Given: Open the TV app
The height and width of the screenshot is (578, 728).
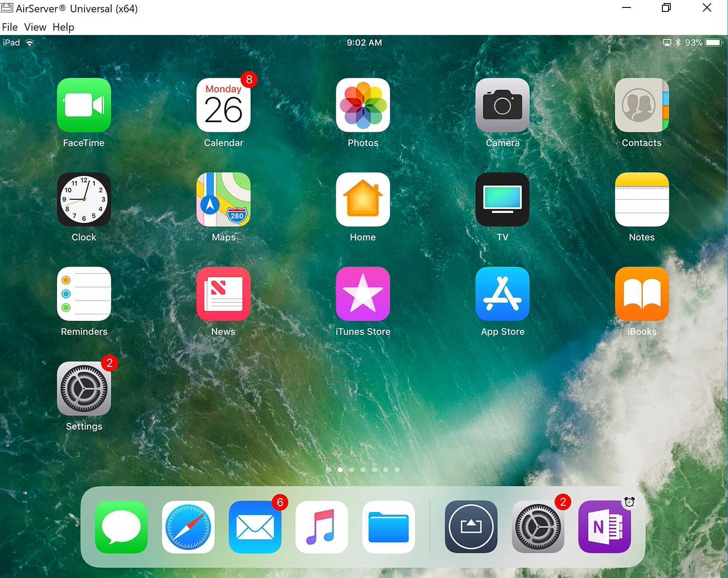Looking at the screenshot, I should point(502,200).
